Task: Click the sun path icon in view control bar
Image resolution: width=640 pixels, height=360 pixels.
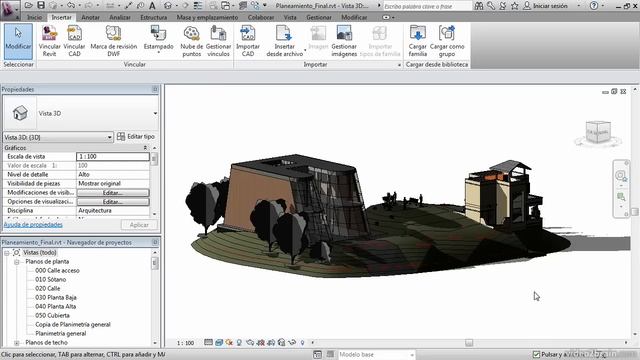Action: pyautogui.click(x=229, y=342)
